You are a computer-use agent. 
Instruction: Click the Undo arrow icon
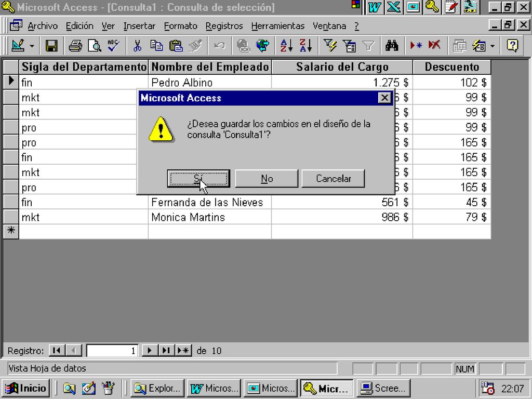[x=220, y=46]
